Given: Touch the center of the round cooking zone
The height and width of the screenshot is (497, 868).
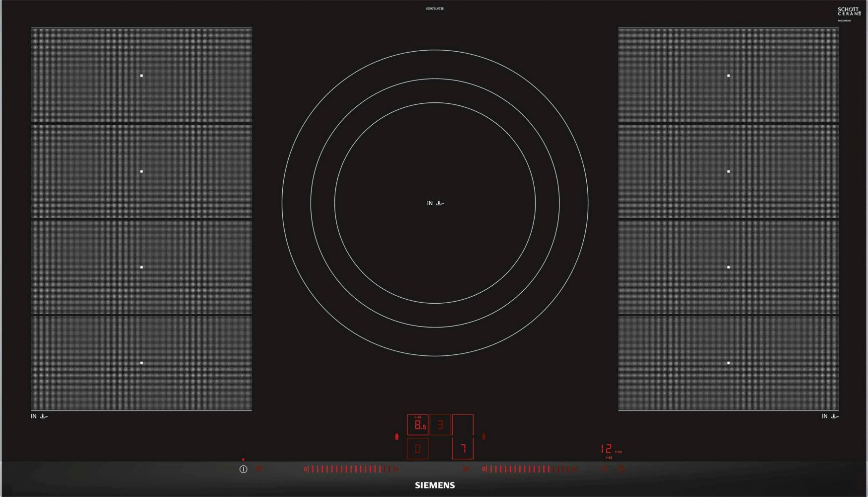Looking at the screenshot, I should point(435,203).
